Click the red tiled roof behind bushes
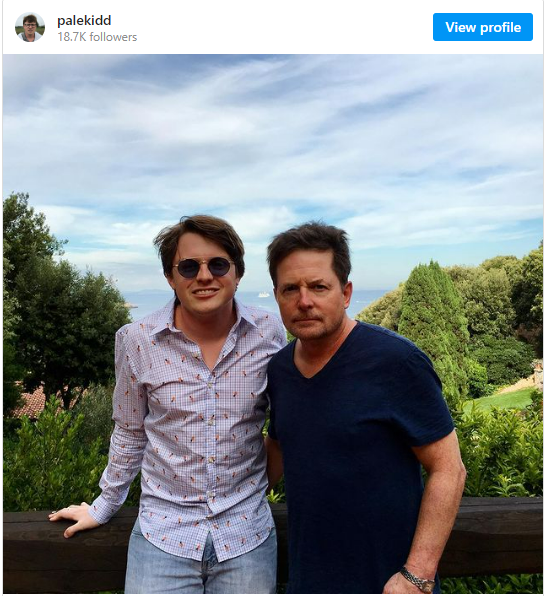546x596 pixels. pyautogui.click(x=32, y=403)
